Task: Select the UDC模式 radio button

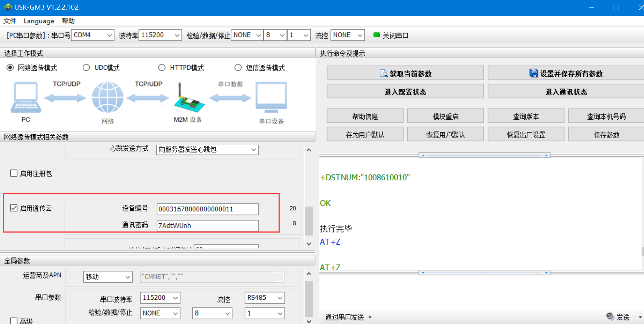Action: 86,68
